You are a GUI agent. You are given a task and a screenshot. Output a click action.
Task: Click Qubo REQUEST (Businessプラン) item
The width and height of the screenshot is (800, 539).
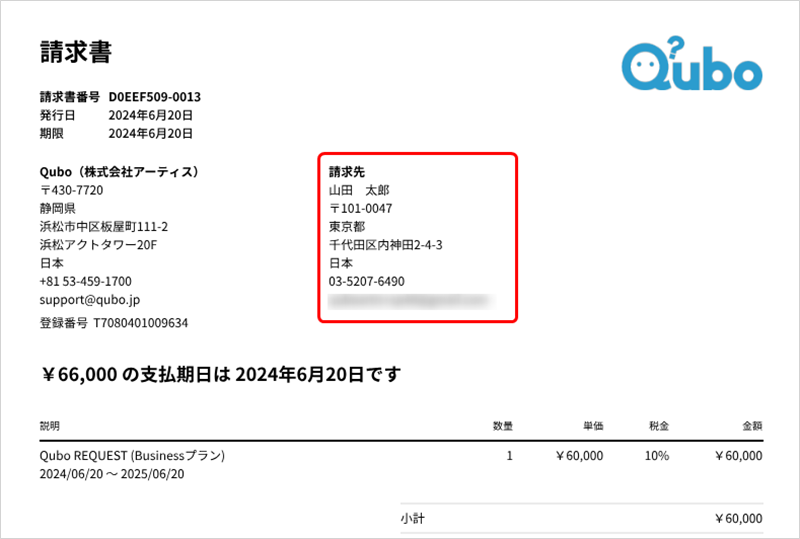[x=132, y=456]
